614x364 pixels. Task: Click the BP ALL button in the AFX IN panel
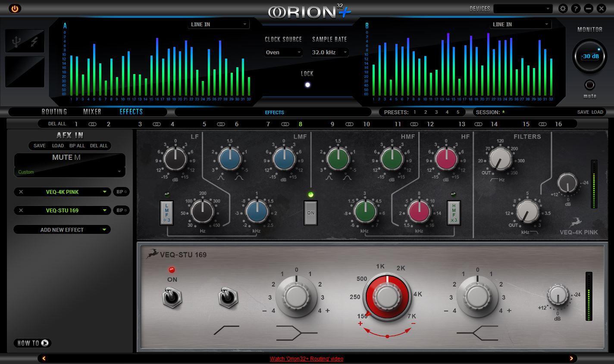(x=77, y=146)
